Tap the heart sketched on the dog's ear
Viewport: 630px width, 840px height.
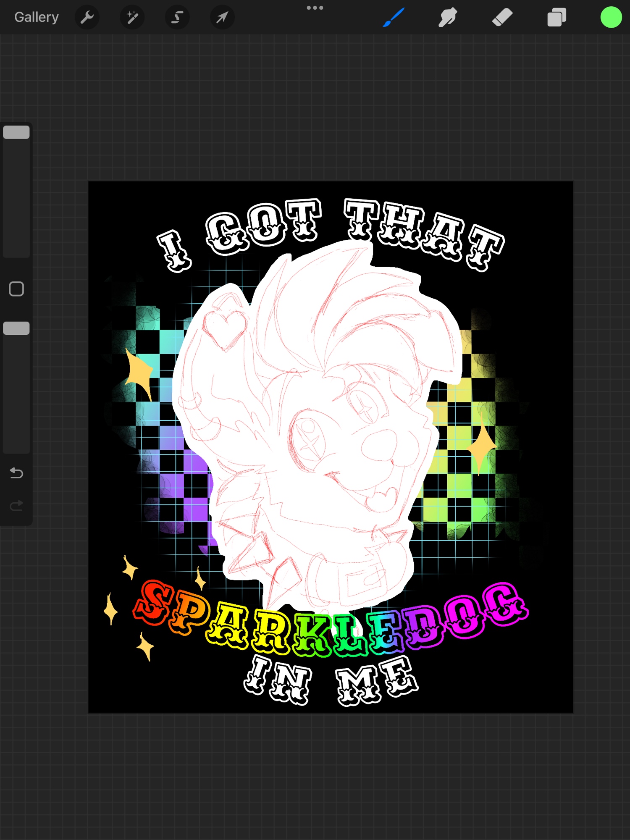tap(225, 328)
